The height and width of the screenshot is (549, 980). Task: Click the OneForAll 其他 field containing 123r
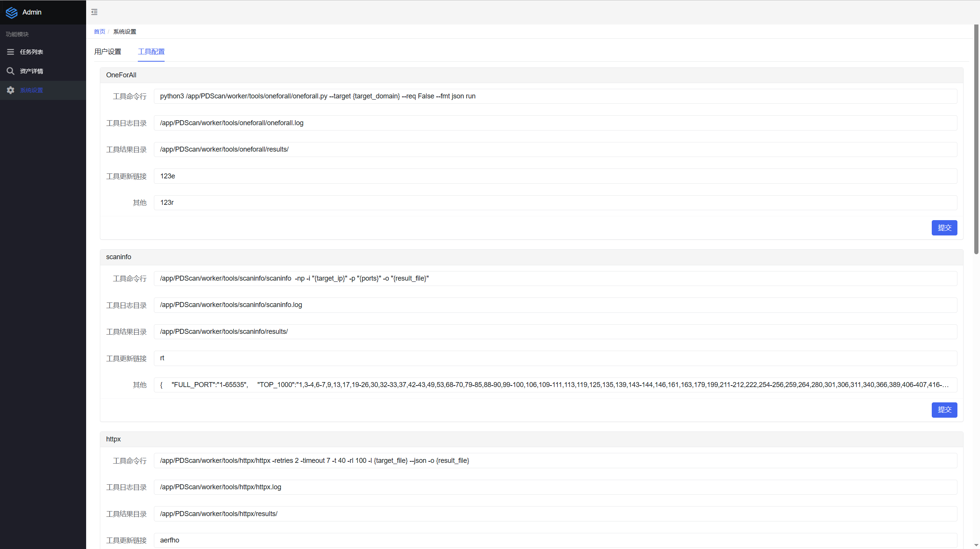(555, 203)
